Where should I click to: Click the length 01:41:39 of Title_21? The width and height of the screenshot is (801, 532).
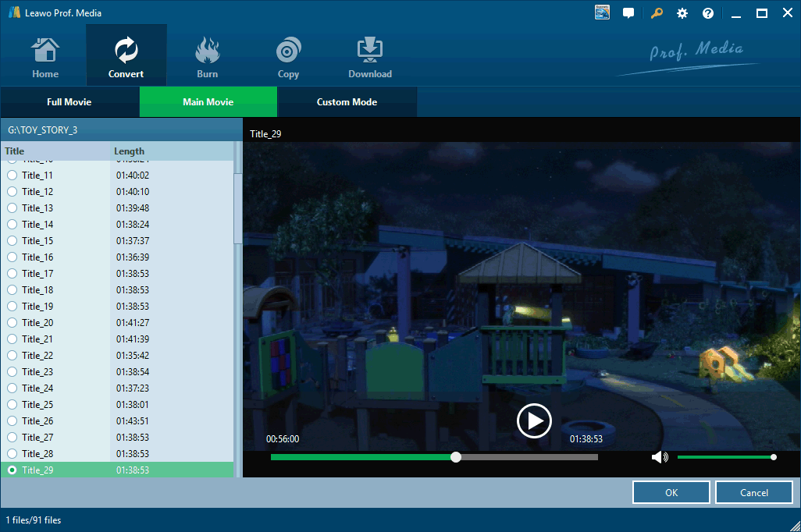click(133, 339)
